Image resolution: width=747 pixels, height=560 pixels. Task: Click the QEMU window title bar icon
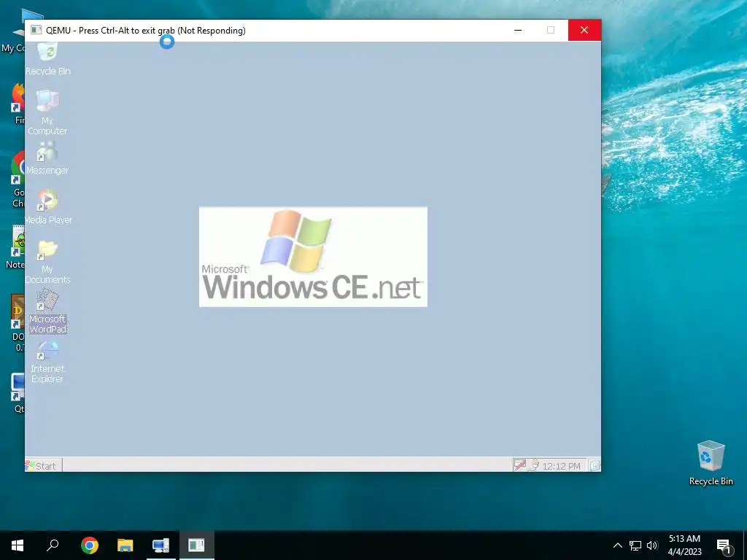(x=36, y=30)
